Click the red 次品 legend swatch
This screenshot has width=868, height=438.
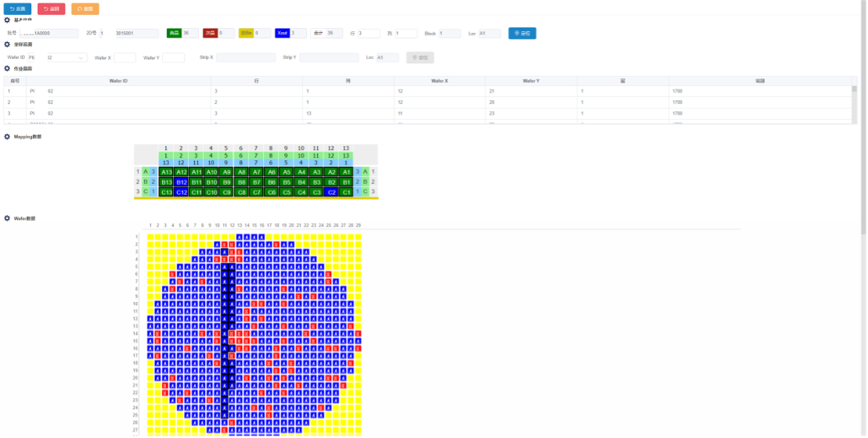pos(211,33)
